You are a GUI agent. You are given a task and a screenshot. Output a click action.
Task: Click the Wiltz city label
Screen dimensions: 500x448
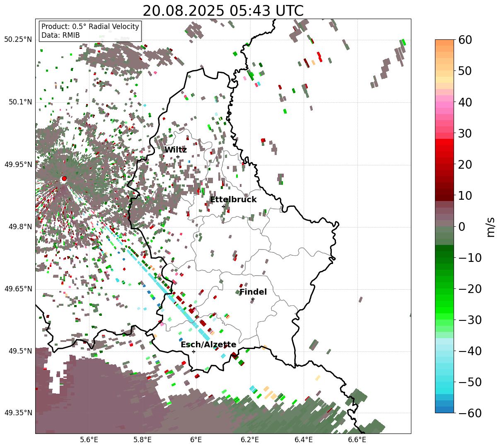click(x=176, y=150)
